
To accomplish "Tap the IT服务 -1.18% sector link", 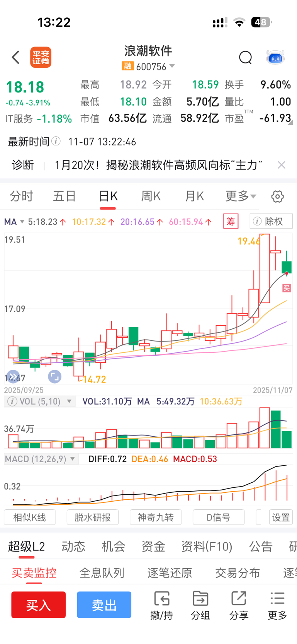I will pyautogui.click(x=39, y=119).
